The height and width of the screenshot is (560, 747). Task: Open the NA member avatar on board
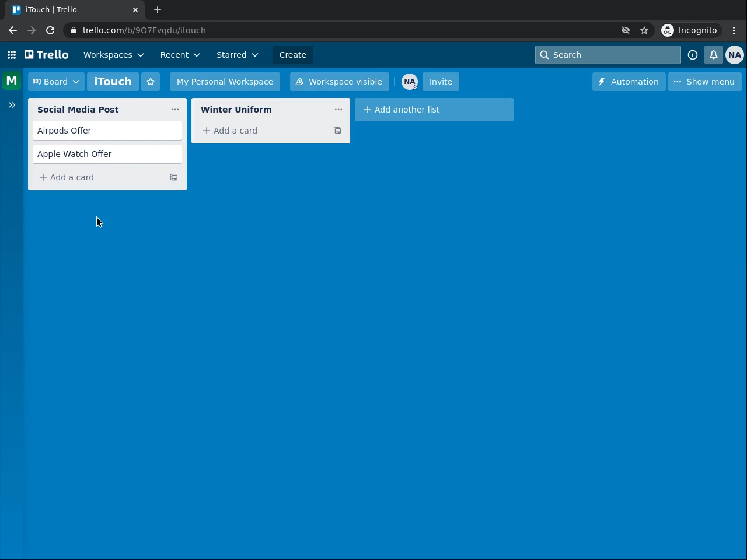(x=410, y=82)
